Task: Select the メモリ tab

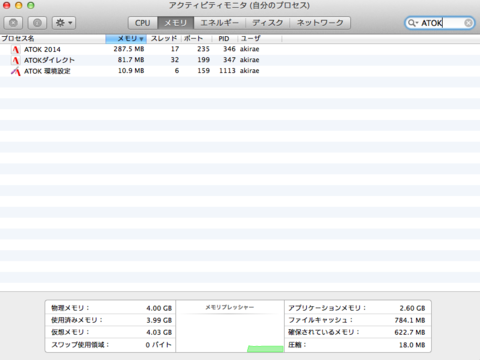Action: point(176,23)
